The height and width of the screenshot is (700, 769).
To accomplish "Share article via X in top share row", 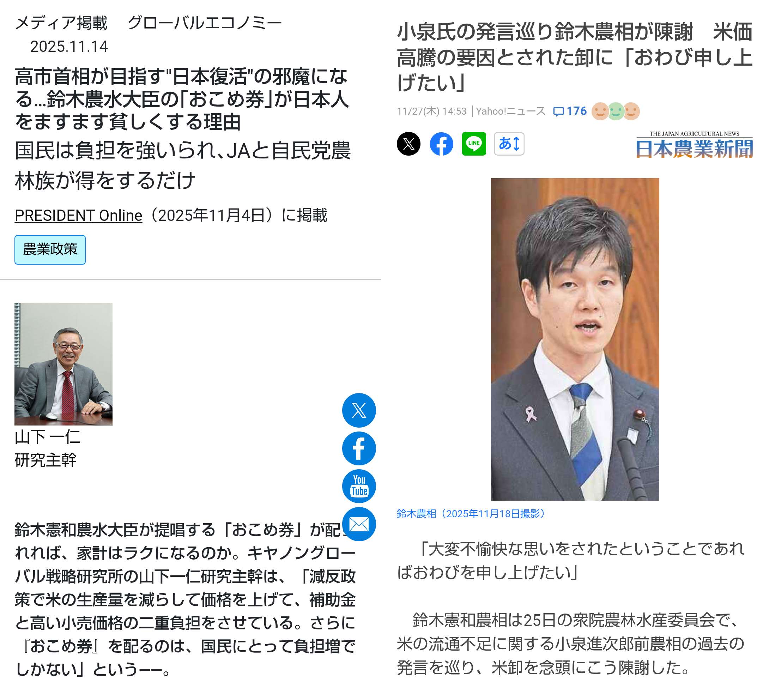I will (x=408, y=144).
